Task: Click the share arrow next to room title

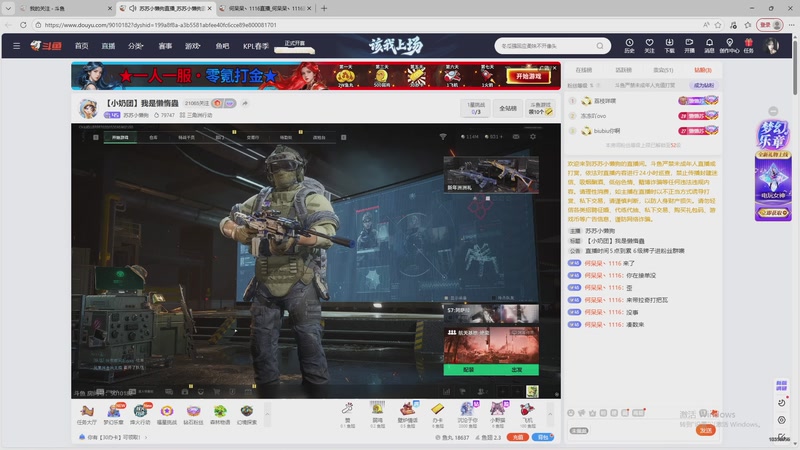Action: coord(245,103)
